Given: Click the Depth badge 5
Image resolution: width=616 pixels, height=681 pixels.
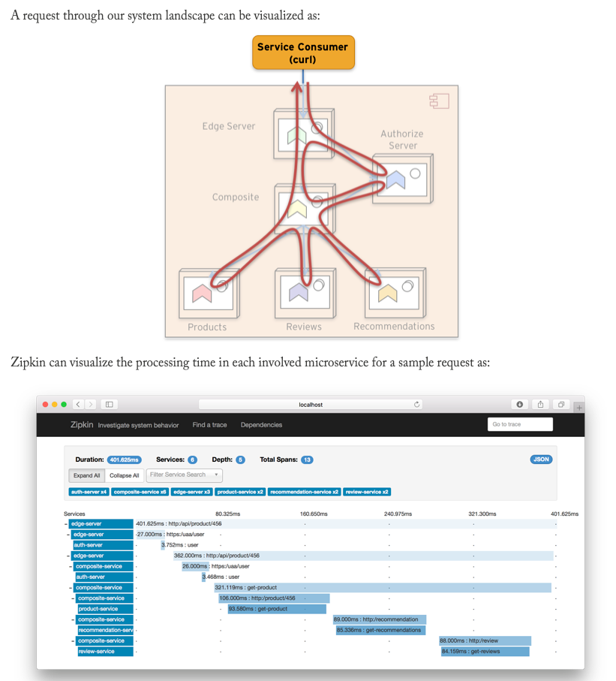Looking at the screenshot, I should pos(241,460).
